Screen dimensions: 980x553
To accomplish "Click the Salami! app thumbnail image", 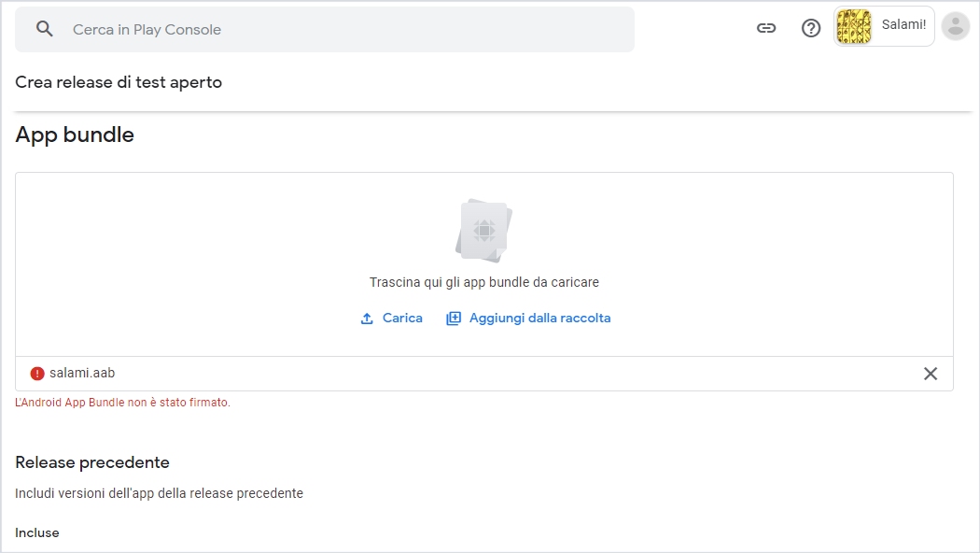I will 854,27.
